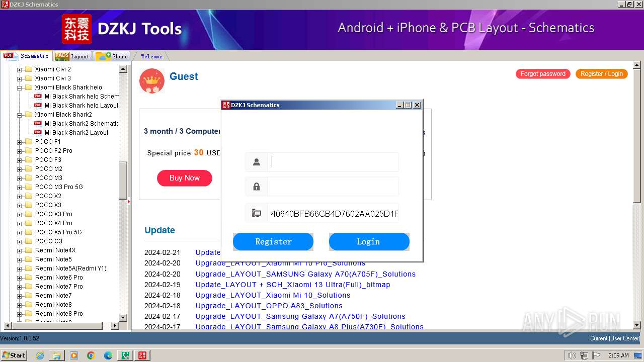
Task: Open Windows Explorer from taskbar
Action: [x=57, y=355]
